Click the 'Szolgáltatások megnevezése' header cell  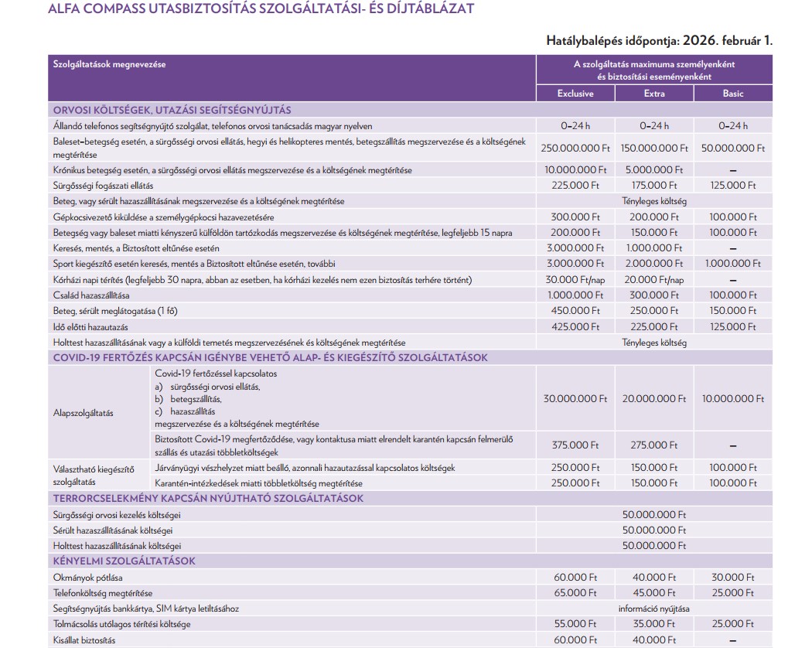pos(109,65)
